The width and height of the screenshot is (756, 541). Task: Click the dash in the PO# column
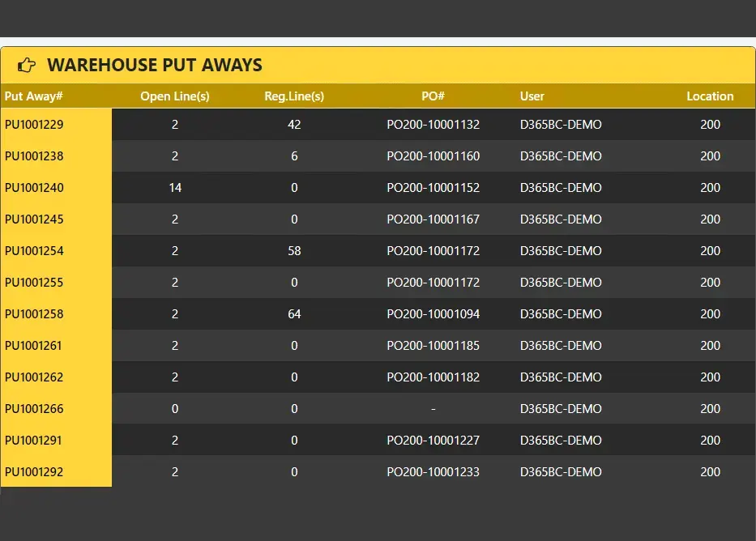pyautogui.click(x=433, y=408)
